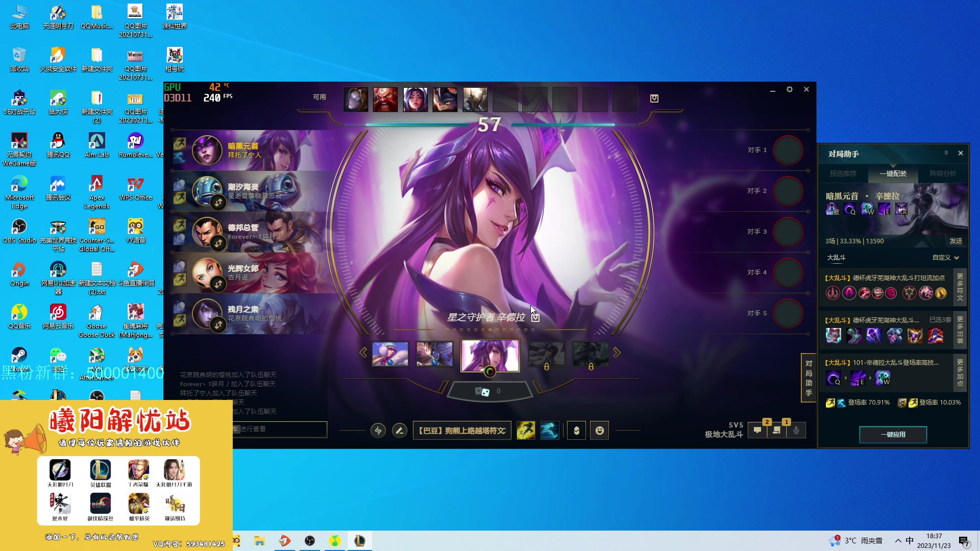
Task: Select the Flash summoner spell icon
Action: 526,431
